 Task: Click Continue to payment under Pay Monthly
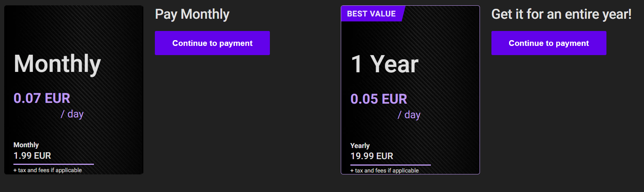(212, 43)
